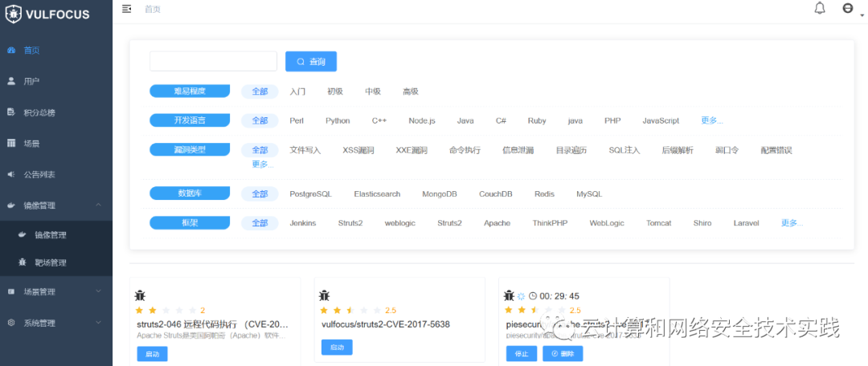Viewport: 868px width, 366px height.
Task: Filter difficulty by 中级
Action: coord(373,91)
